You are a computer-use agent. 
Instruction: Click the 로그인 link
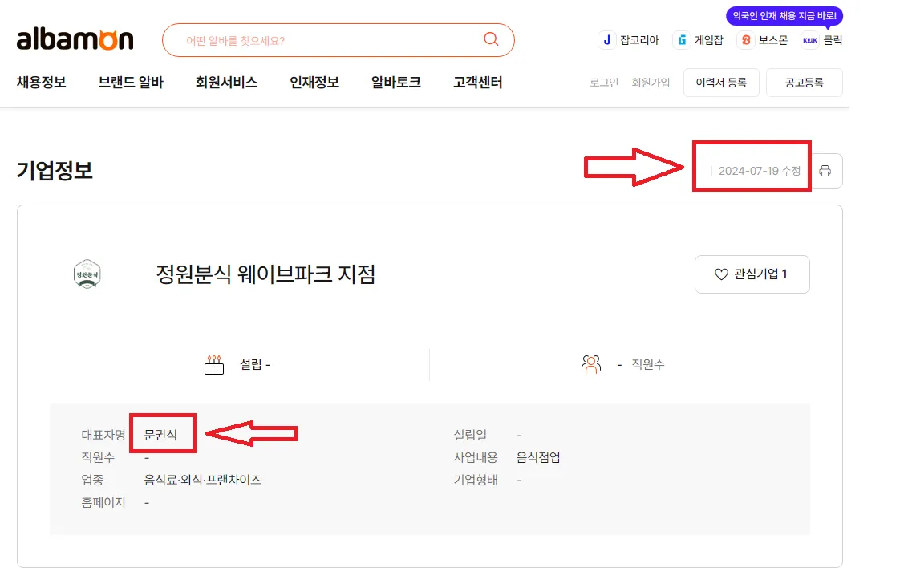point(604,83)
